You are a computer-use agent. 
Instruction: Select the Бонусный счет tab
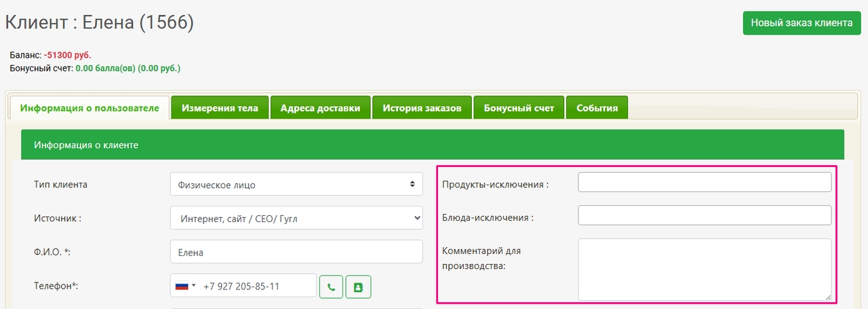[x=519, y=108]
